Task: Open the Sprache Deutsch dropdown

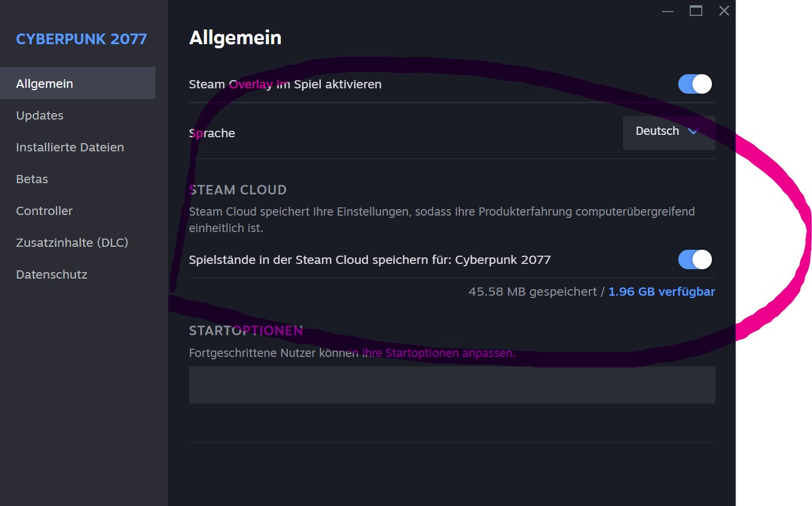Action: coord(669,133)
